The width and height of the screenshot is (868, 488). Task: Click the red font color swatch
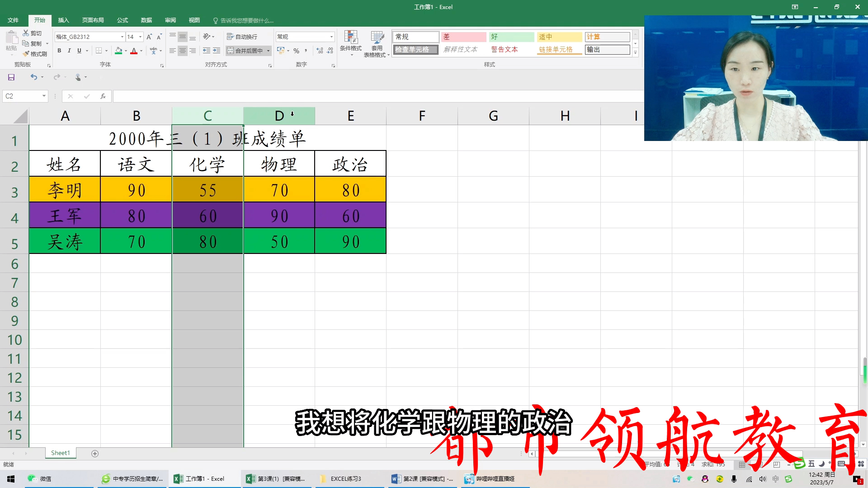134,51
